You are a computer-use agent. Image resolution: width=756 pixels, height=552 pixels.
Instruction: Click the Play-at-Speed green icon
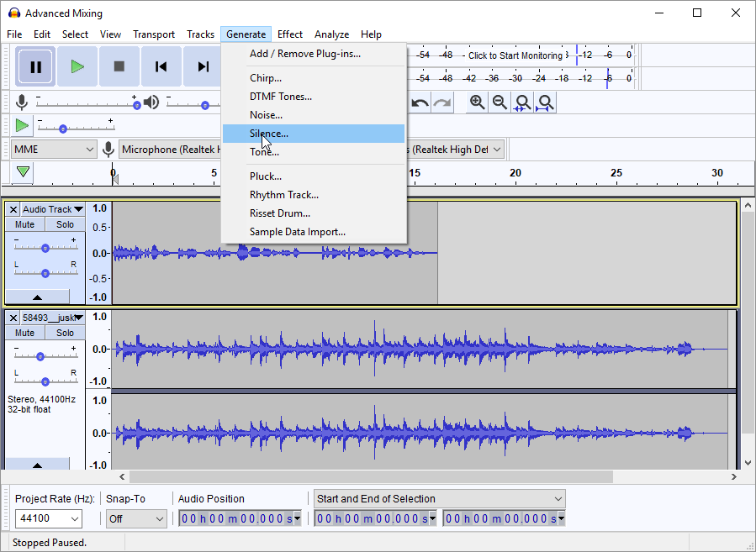tap(22, 125)
